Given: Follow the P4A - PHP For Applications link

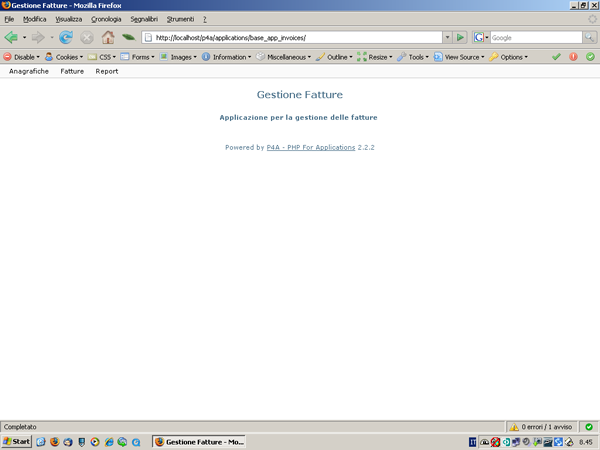Looking at the screenshot, I should point(311,147).
